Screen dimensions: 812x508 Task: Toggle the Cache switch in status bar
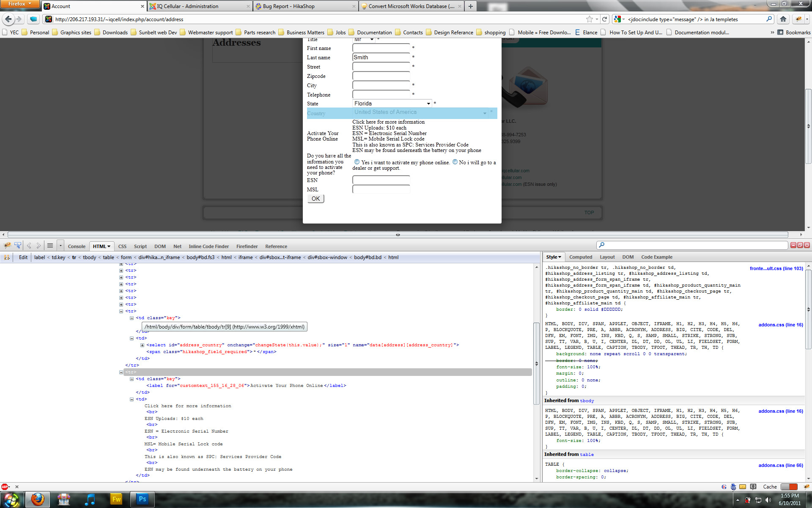(789, 487)
